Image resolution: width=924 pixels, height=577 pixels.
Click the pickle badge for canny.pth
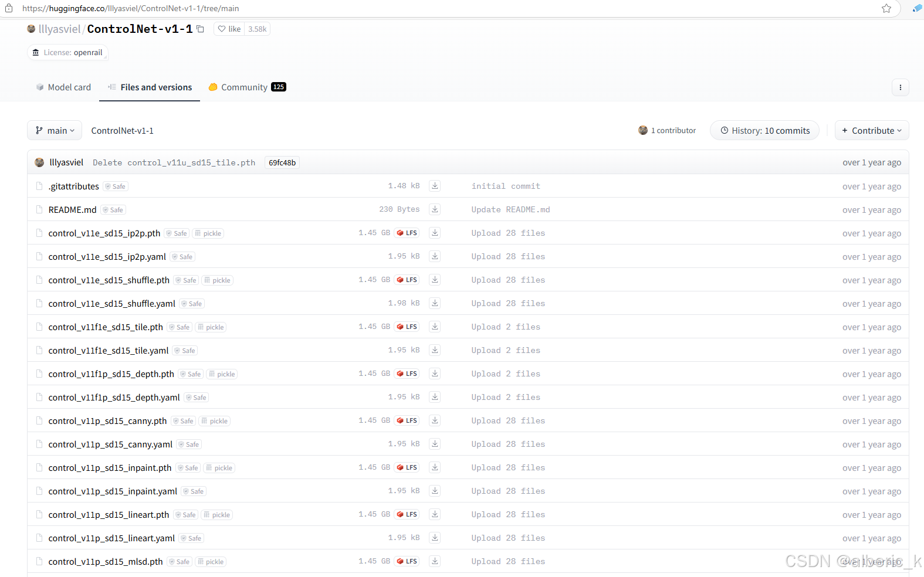215,421
